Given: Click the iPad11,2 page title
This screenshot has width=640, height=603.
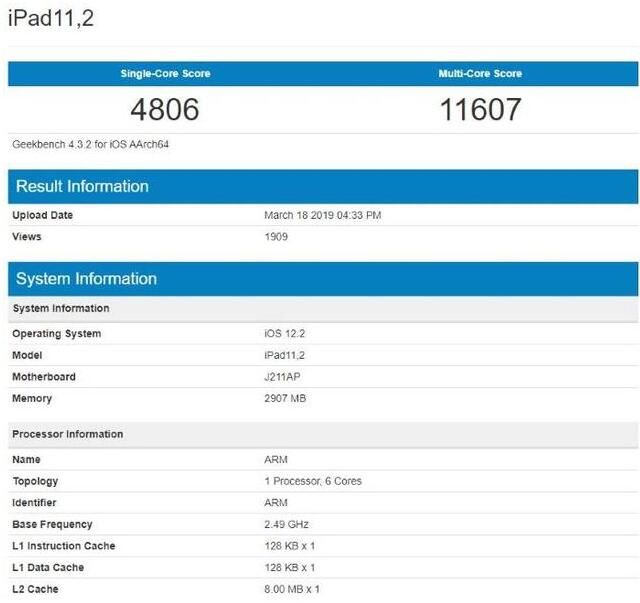Looking at the screenshot, I should [x=51, y=18].
